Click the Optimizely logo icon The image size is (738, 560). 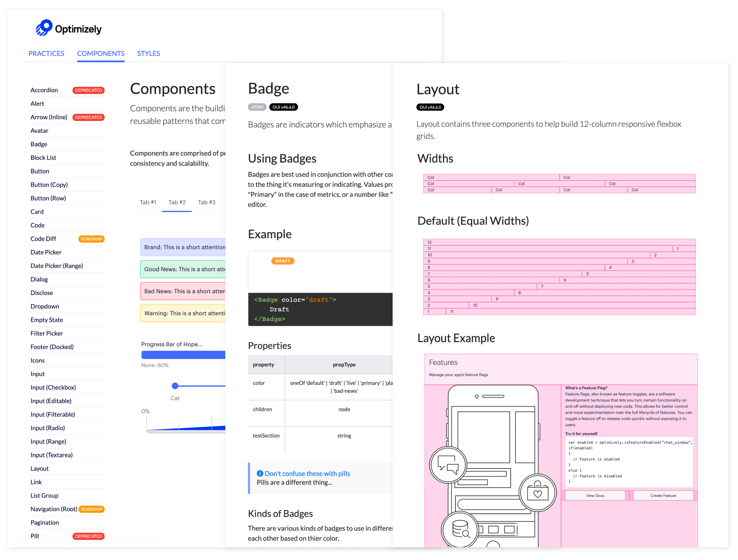pyautogui.click(x=44, y=28)
